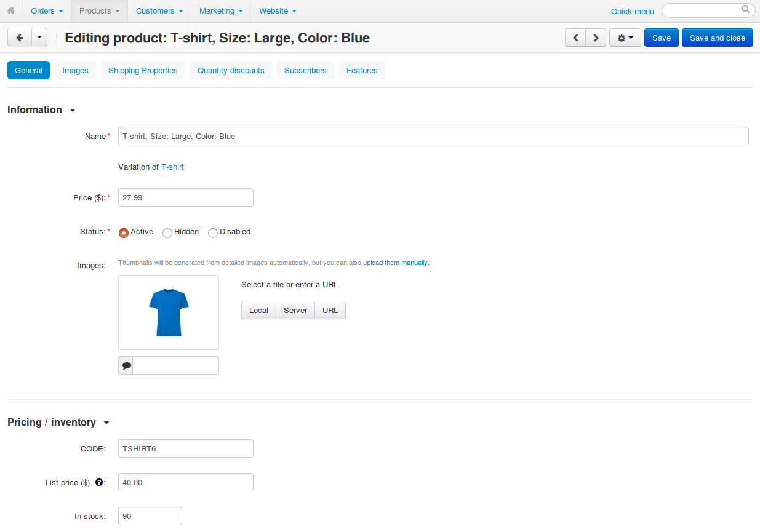This screenshot has height=532, width=760.
Task: Click the Price ($) input field
Action: 186,197
